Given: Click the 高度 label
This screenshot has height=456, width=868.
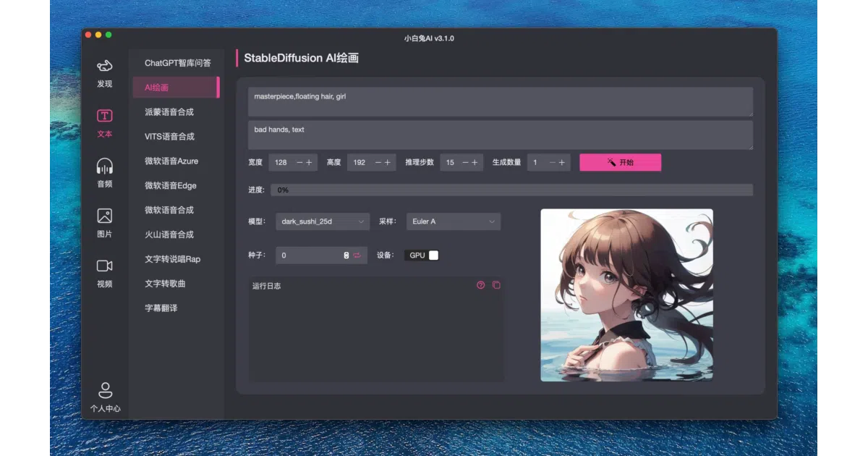Looking at the screenshot, I should (x=333, y=163).
